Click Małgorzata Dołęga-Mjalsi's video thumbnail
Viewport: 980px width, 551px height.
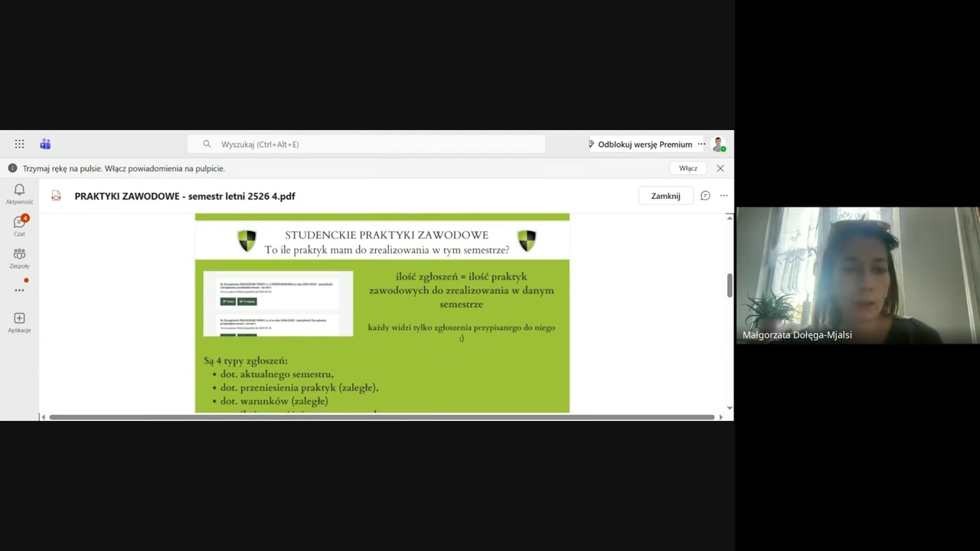tap(857, 275)
